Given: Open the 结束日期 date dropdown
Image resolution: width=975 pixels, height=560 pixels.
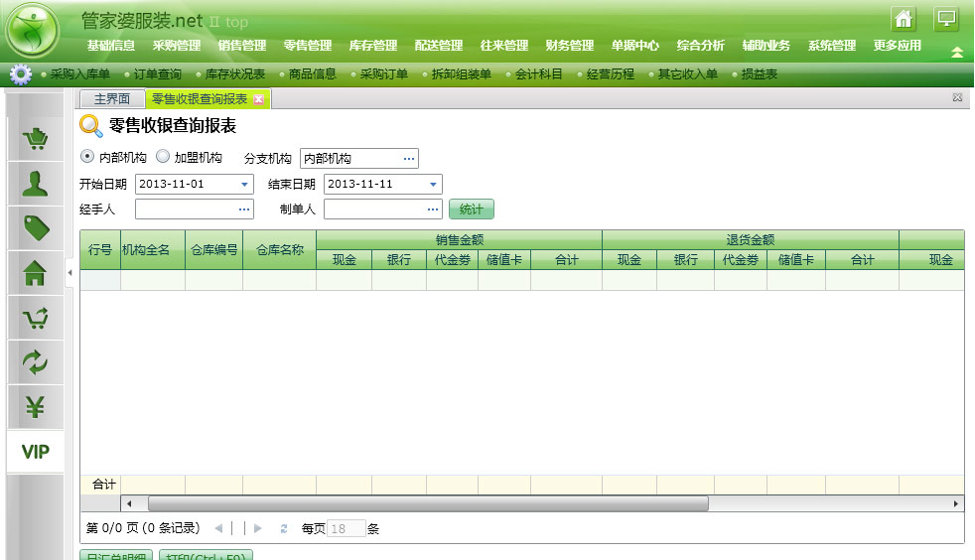Looking at the screenshot, I should point(433,185).
